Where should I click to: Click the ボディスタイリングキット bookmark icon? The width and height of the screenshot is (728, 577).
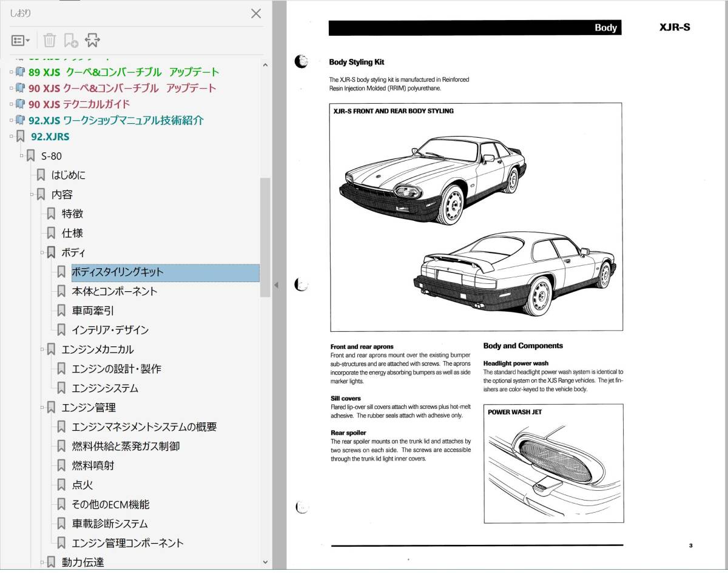click(61, 272)
